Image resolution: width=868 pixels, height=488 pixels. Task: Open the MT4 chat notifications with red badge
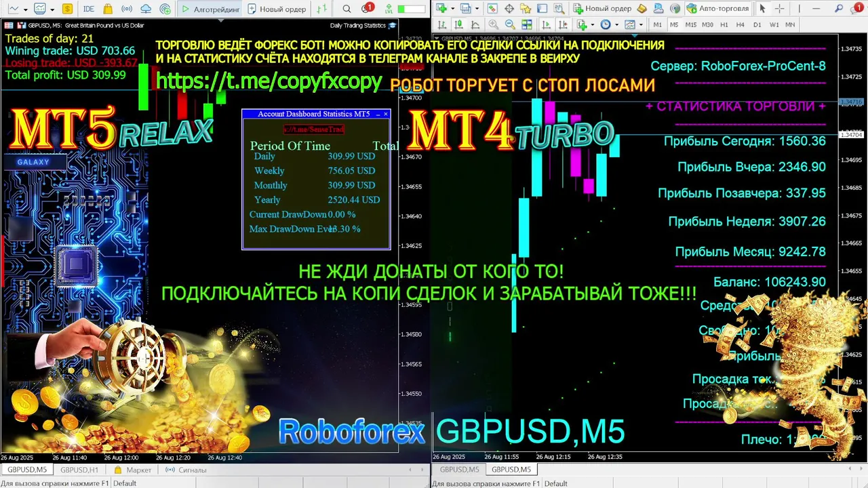857,7
